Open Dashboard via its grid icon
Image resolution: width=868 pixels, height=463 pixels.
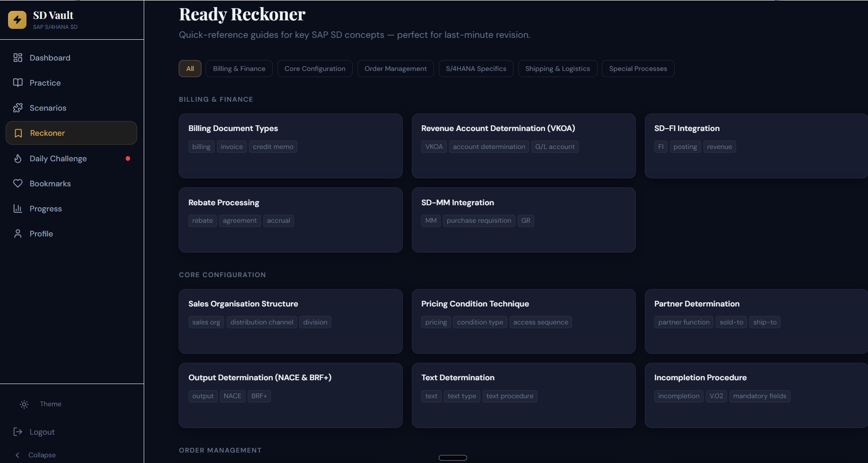pos(18,58)
